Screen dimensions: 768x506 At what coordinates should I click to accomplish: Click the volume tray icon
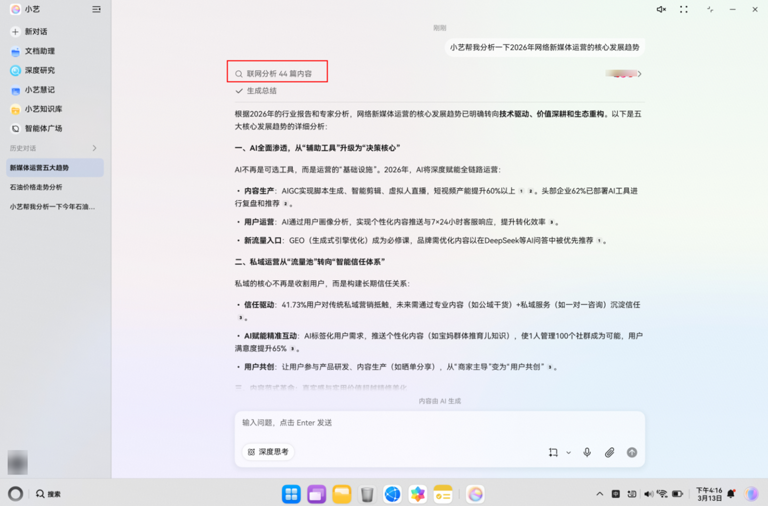648,494
